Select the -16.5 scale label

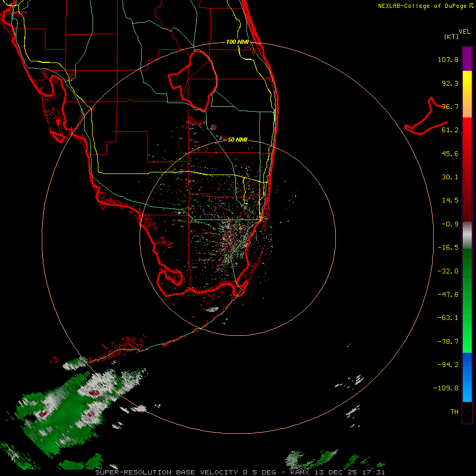click(x=448, y=248)
